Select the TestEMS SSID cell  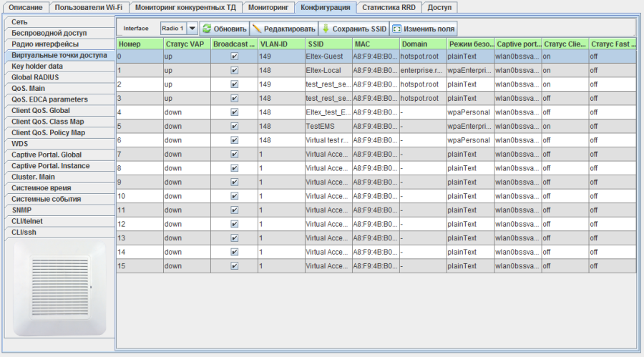[x=328, y=126]
